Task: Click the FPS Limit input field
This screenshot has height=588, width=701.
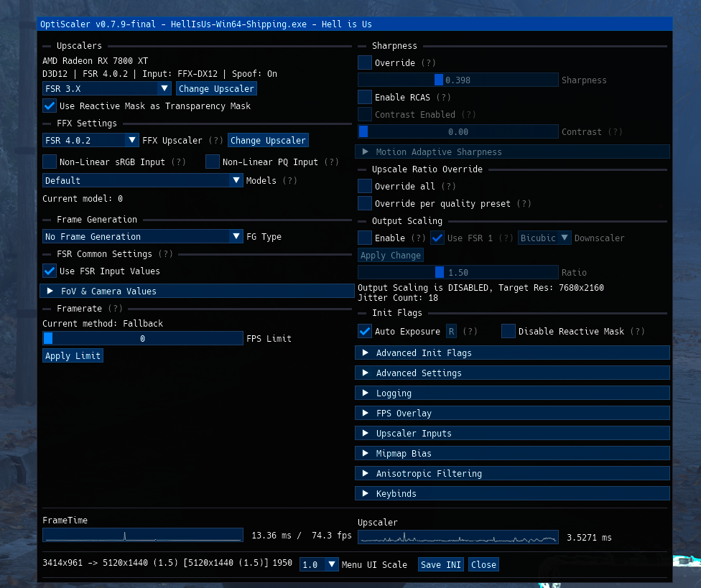Action: click(x=142, y=337)
